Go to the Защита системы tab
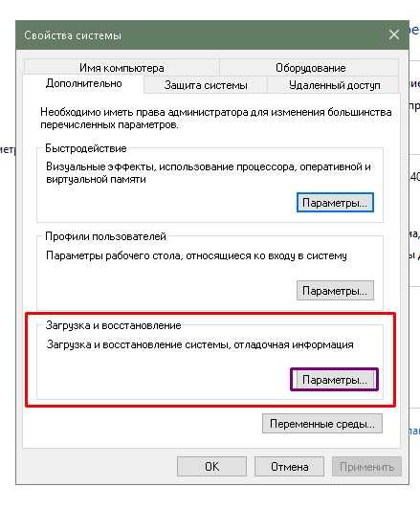The width and height of the screenshot is (420, 509). [x=206, y=85]
